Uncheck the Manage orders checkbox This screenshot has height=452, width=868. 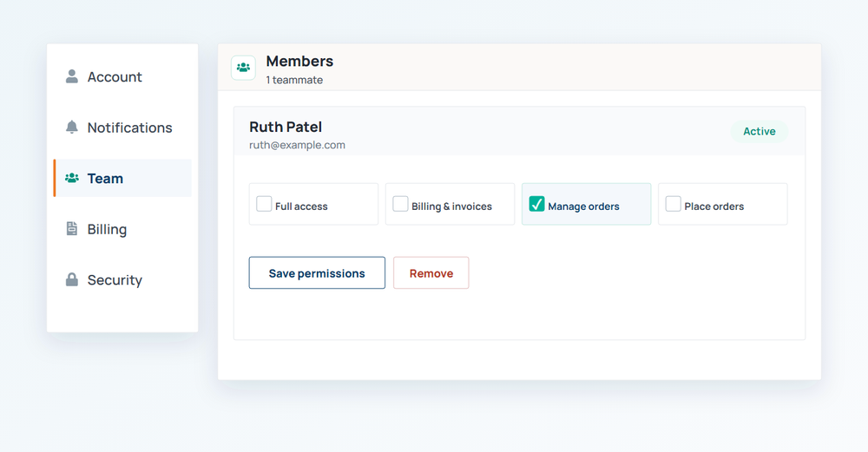(536, 204)
